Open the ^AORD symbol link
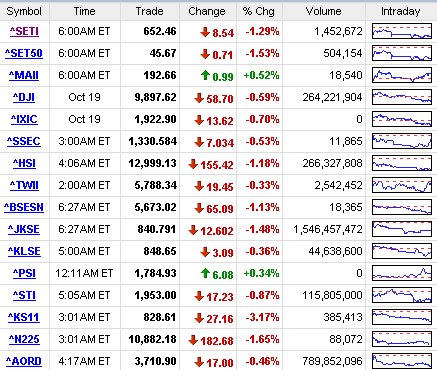This screenshot has height=370, width=437. tap(24, 361)
